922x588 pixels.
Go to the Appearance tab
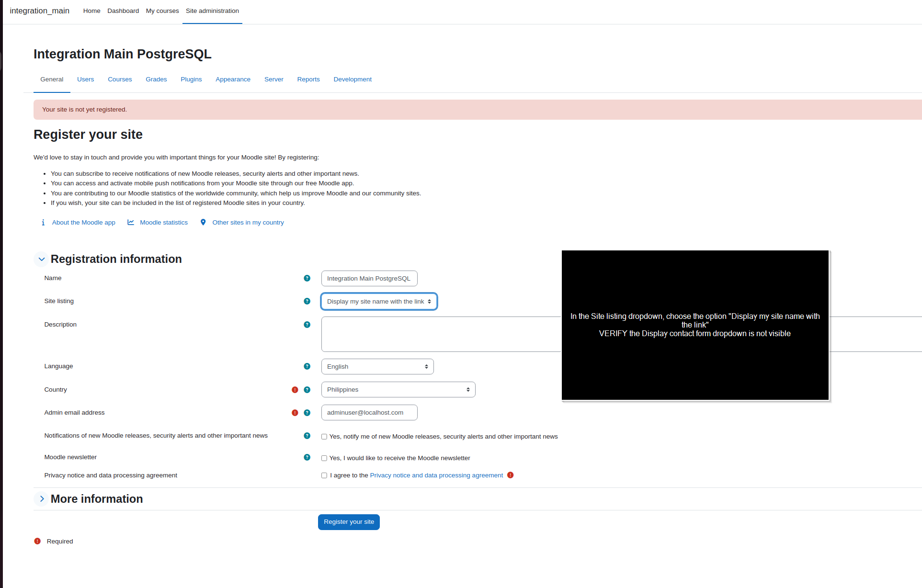tap(233, 79)
